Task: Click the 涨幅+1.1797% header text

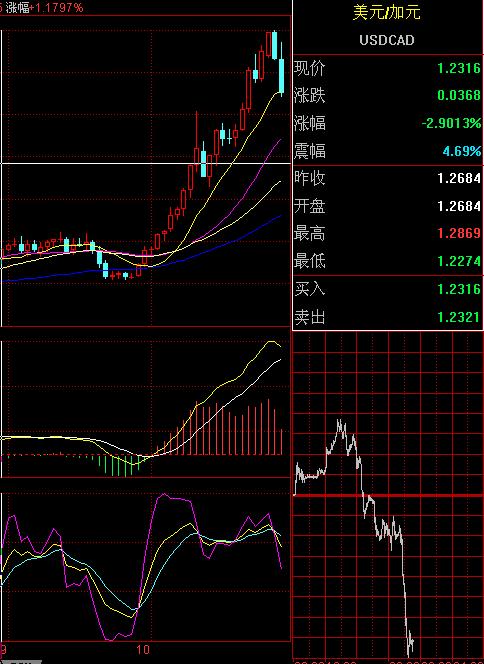Action: 44,8
